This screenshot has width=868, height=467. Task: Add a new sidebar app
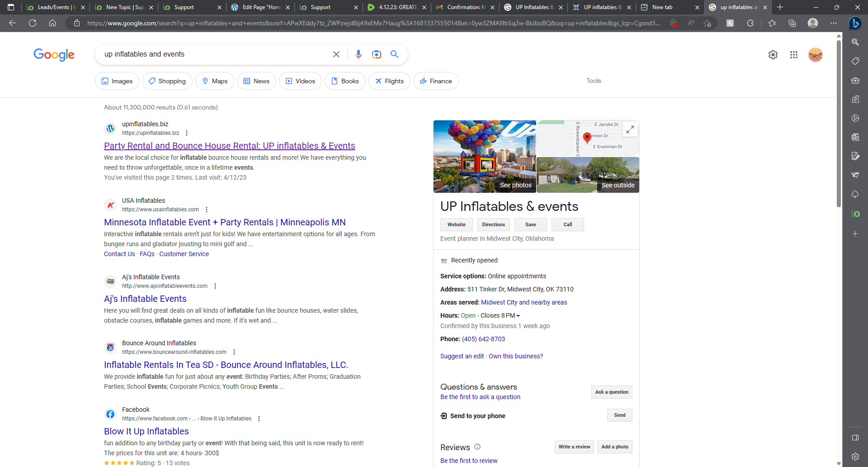coord(855,234)
